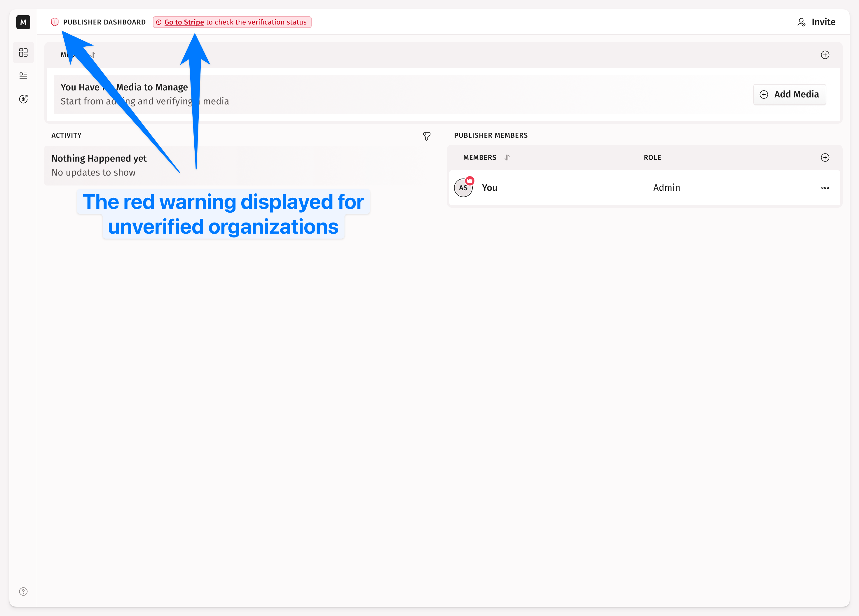
Task: Click the Admin role for You
Action: click(666, 188)
